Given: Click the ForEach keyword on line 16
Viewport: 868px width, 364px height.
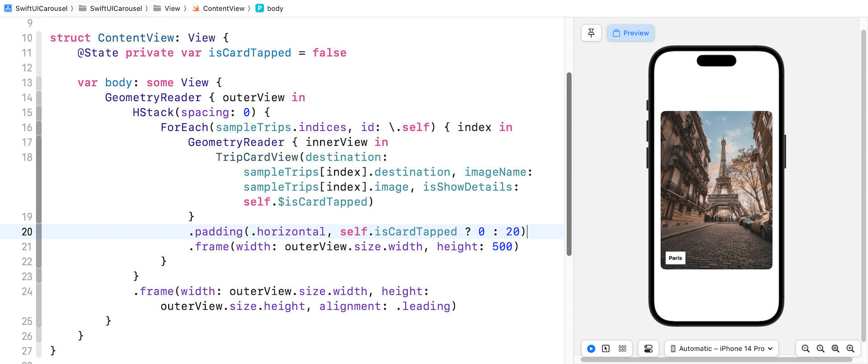Looking at the screenshot, I should pos(184,127).
